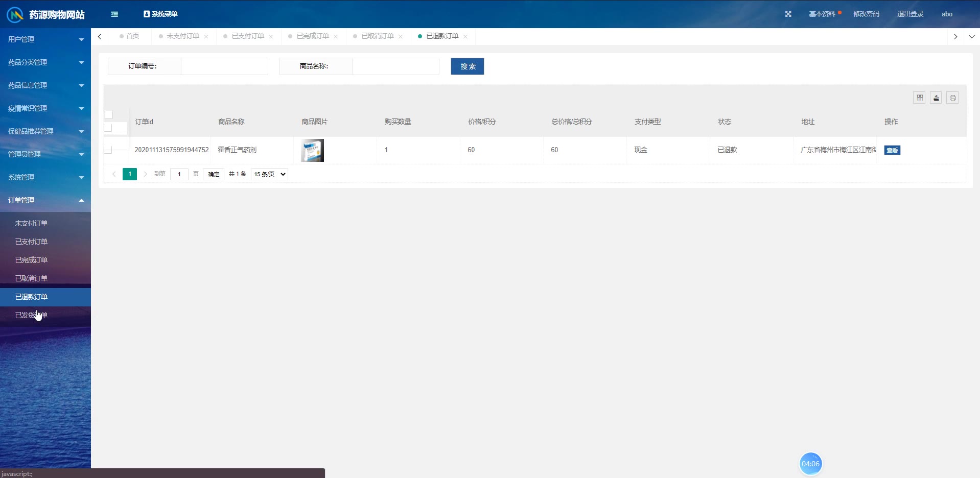Expand 管理员管理 sidebar menu

tap(45, 154)
